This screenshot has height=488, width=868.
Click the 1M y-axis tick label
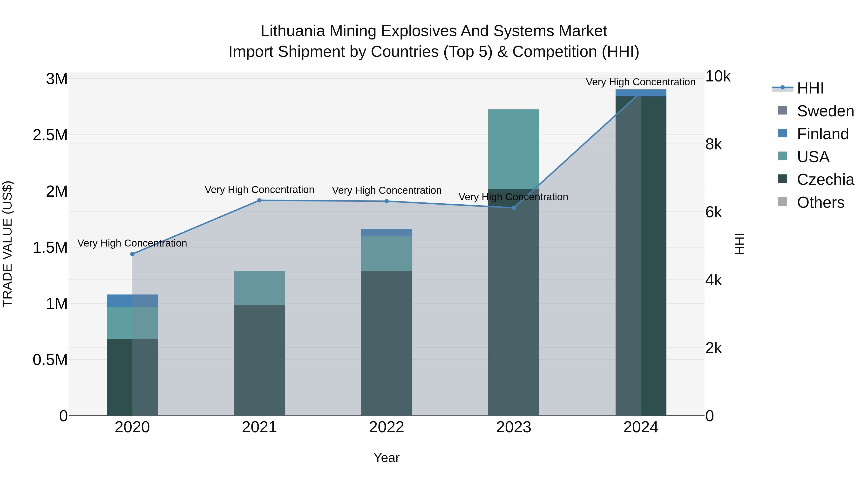(57, 304)
